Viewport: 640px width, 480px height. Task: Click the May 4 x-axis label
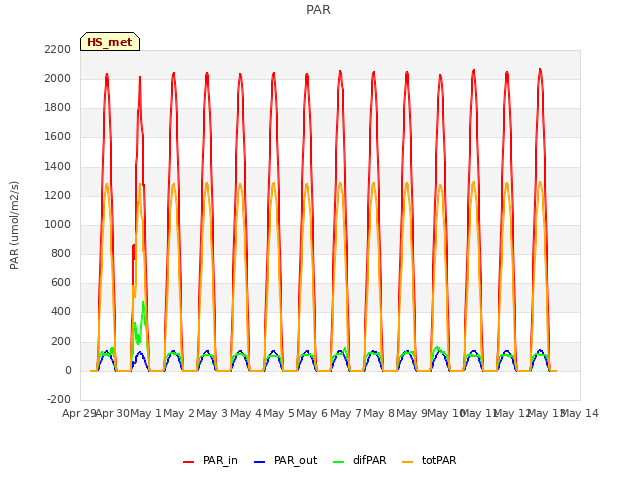point(246,413)
